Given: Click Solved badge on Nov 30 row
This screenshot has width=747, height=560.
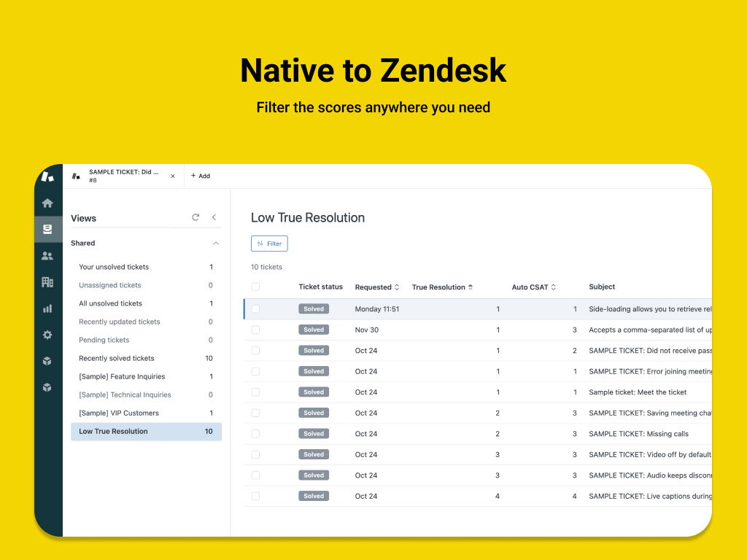Looking at the screenshot, I should pos(314,330).
